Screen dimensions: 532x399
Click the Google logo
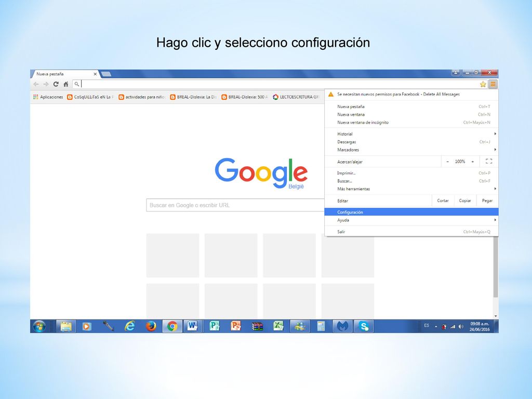pos(261,172)
